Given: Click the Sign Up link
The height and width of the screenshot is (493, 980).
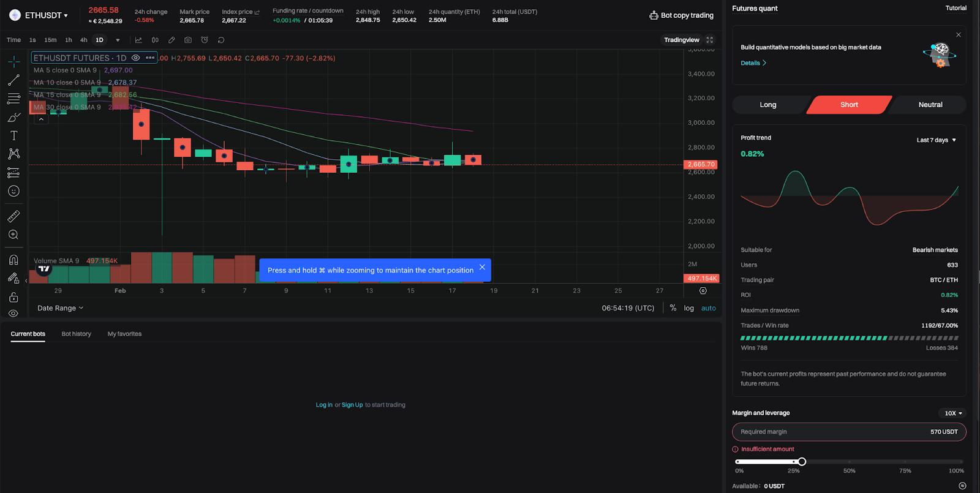Looking at the screenshot, I should coord(352,405).
